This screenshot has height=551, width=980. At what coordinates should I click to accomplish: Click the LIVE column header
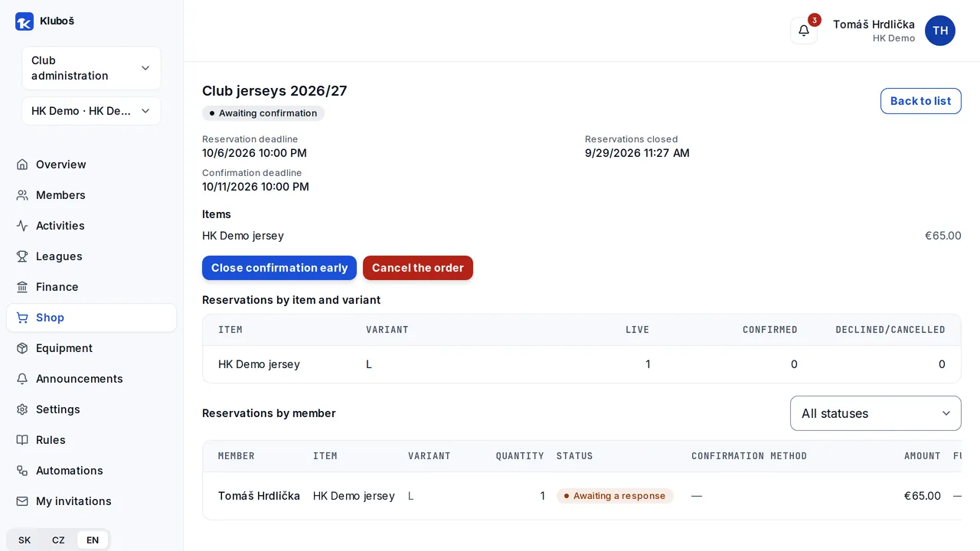coord(637,330)
